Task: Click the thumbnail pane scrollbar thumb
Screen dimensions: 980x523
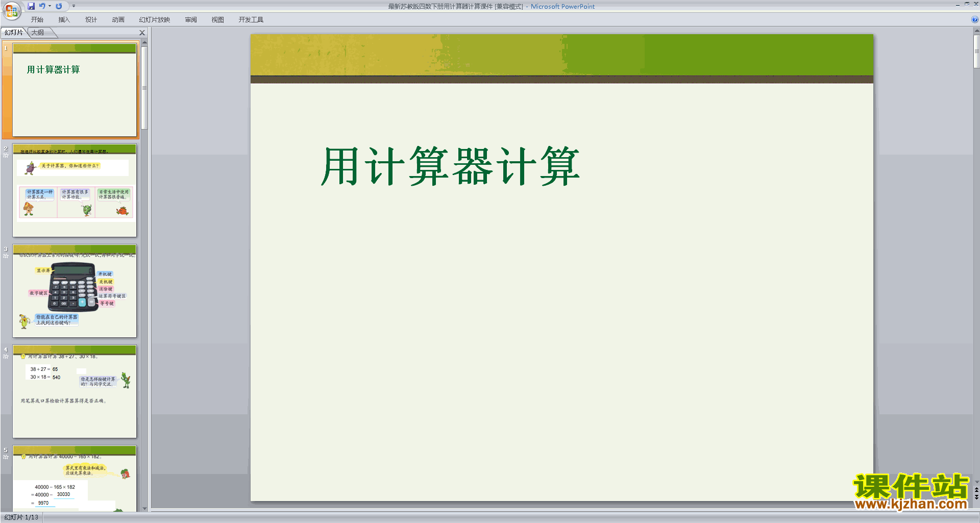Action: point(144,88)
